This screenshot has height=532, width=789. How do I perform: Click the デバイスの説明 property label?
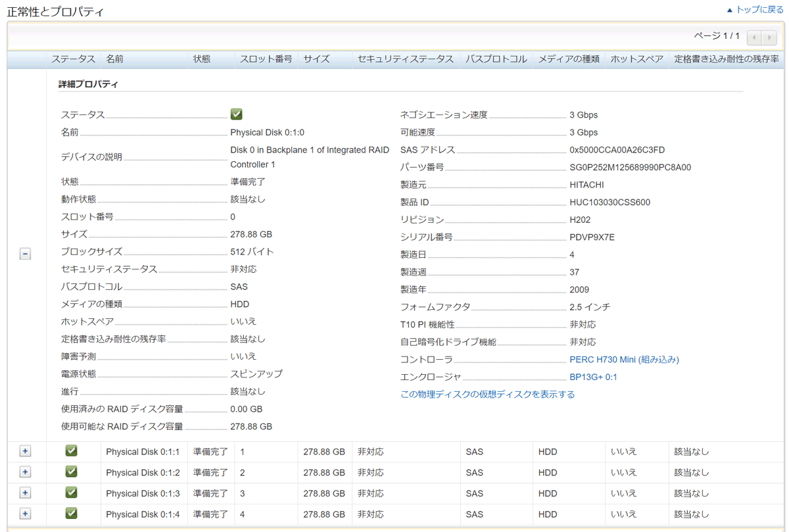tap(91, 157)
